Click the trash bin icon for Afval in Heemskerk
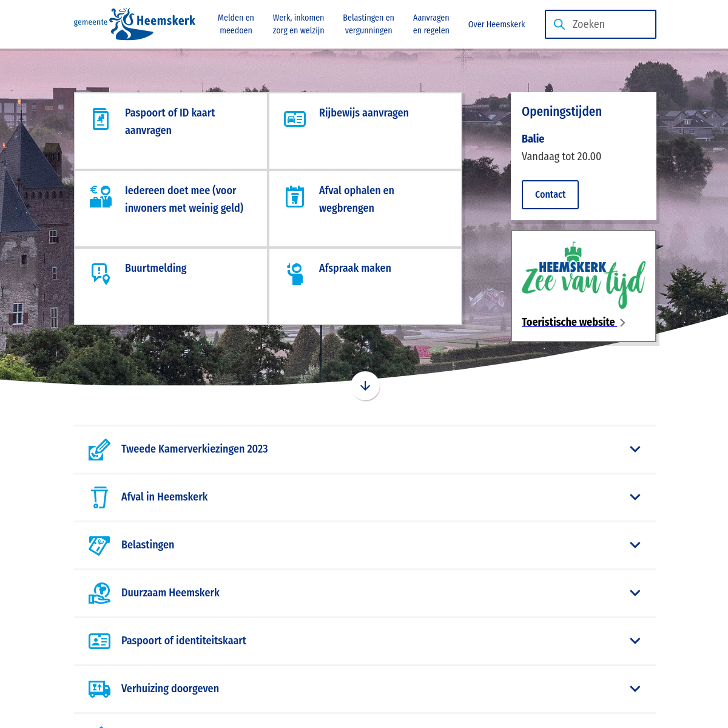 pos(99,497)
